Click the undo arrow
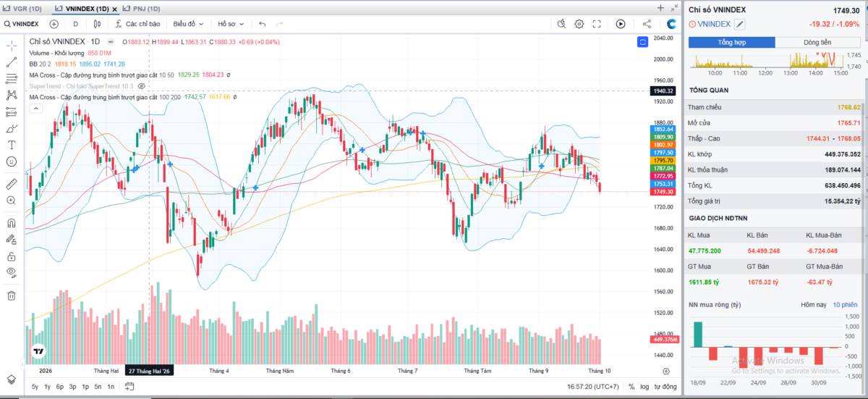 click(263, 24)
